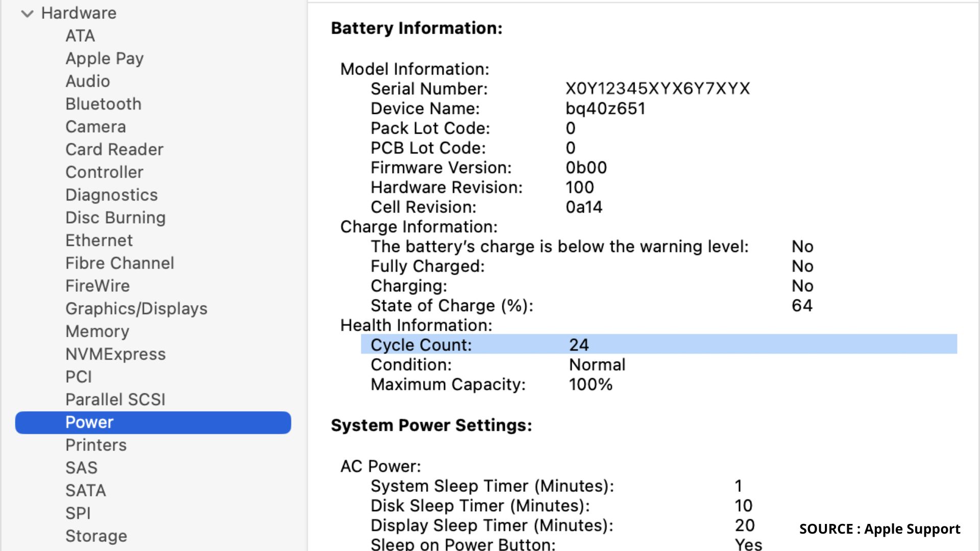Open the Apple Pay entry
This screenshot has width=980, height=551.
[x=105, y=59]
